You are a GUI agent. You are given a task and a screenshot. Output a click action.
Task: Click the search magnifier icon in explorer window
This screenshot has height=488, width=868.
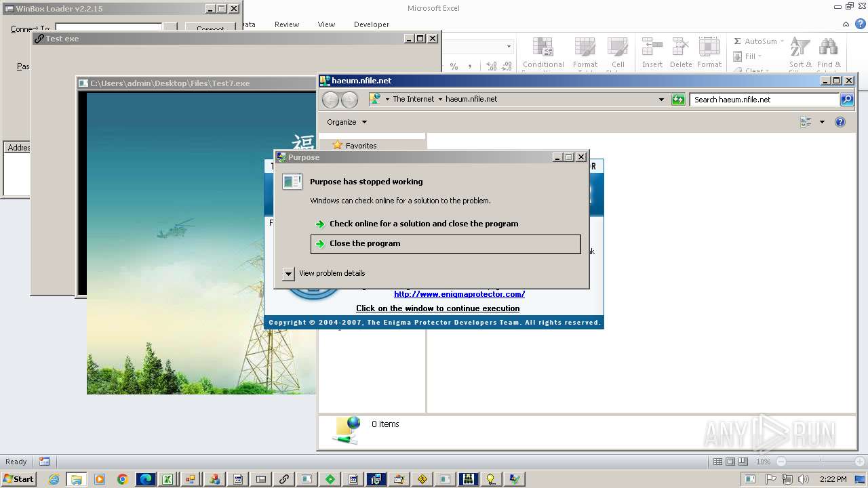tap(846, 100)
